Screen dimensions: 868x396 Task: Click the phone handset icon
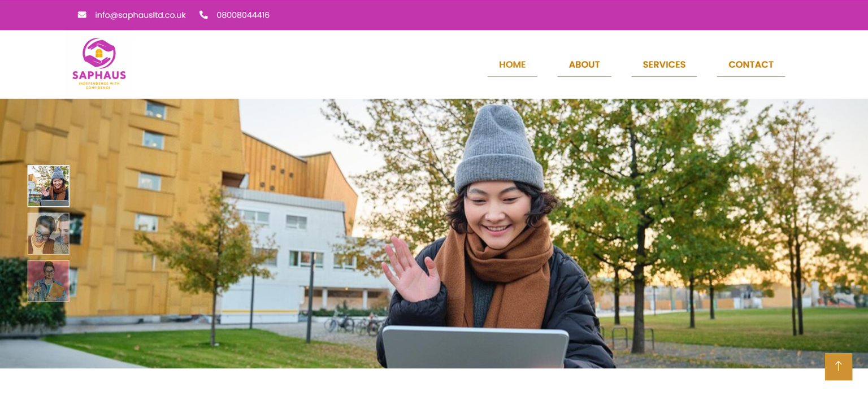coord(203,15)
